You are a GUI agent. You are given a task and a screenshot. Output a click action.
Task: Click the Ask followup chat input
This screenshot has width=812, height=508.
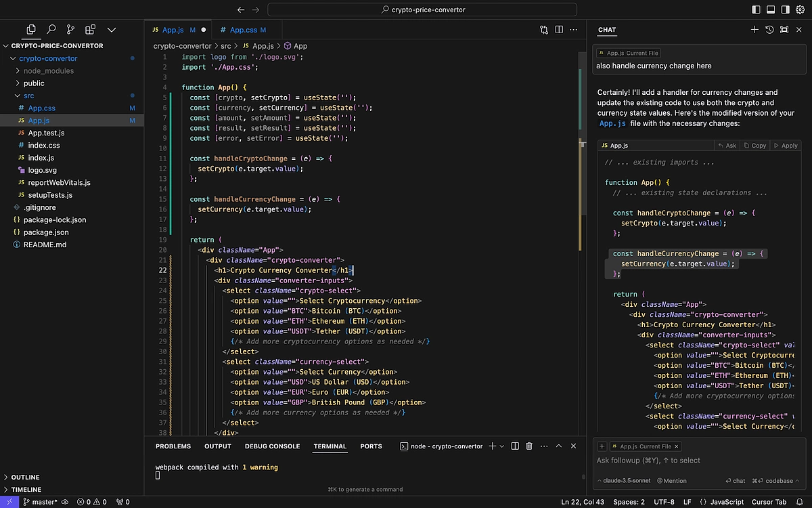point(700,461)
